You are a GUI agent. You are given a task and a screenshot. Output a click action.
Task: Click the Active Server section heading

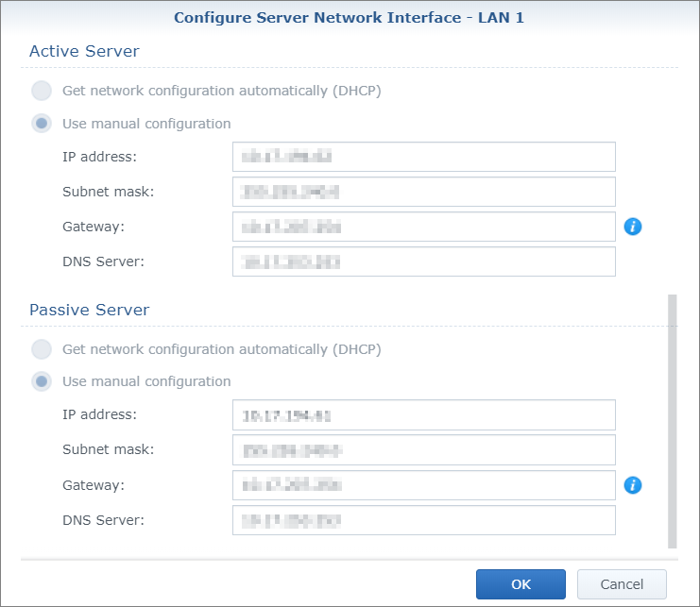coord(84,51)
